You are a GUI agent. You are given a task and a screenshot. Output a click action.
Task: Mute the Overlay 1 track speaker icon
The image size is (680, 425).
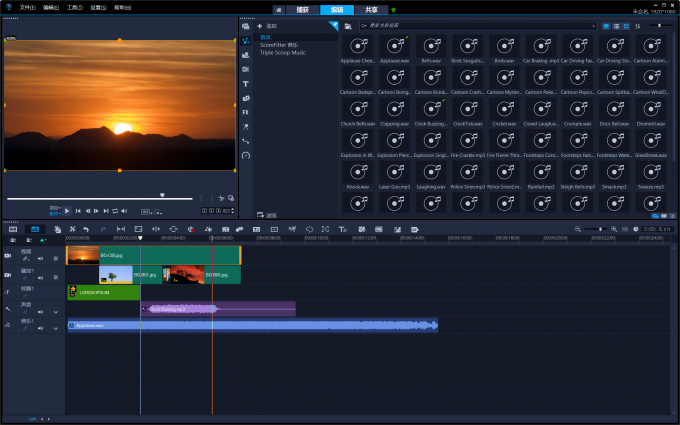tap(40, 278)
